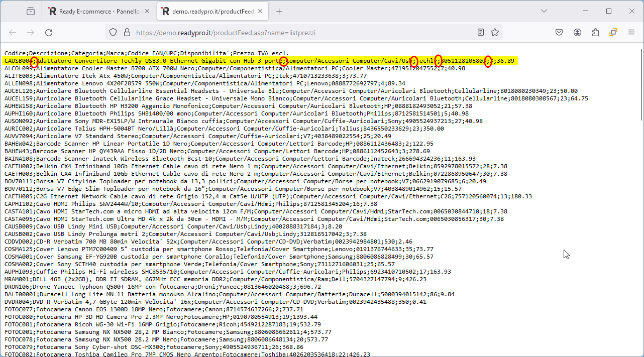Viewport: 644px width, 357px height.
Task: Click the AURIC002 Talius HPH-5004BT line
Action: tap(224, 129)
